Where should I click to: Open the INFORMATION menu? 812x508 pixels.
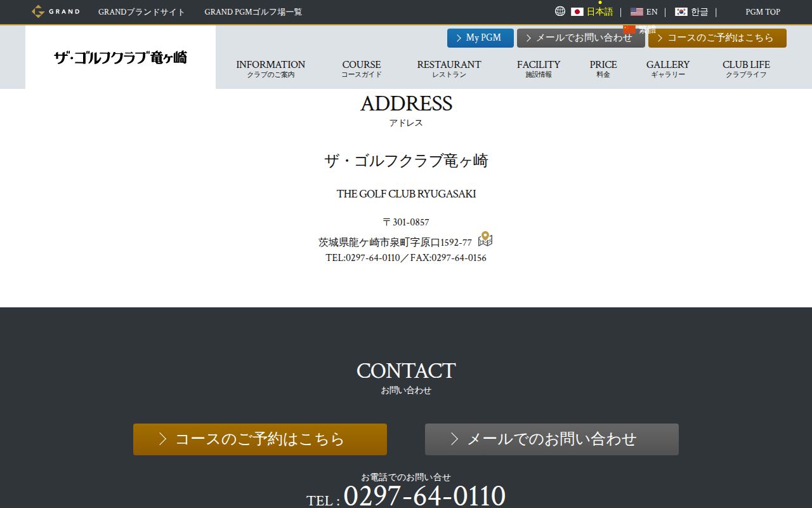pyautogui.click(x=271, y=69)
